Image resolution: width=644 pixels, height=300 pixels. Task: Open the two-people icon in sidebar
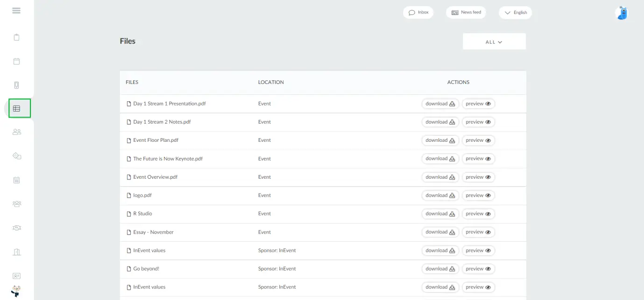[x=17, y=132]
